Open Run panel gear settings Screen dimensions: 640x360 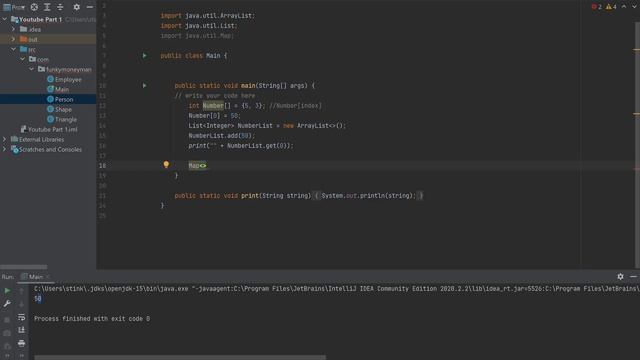pos(620,276)
